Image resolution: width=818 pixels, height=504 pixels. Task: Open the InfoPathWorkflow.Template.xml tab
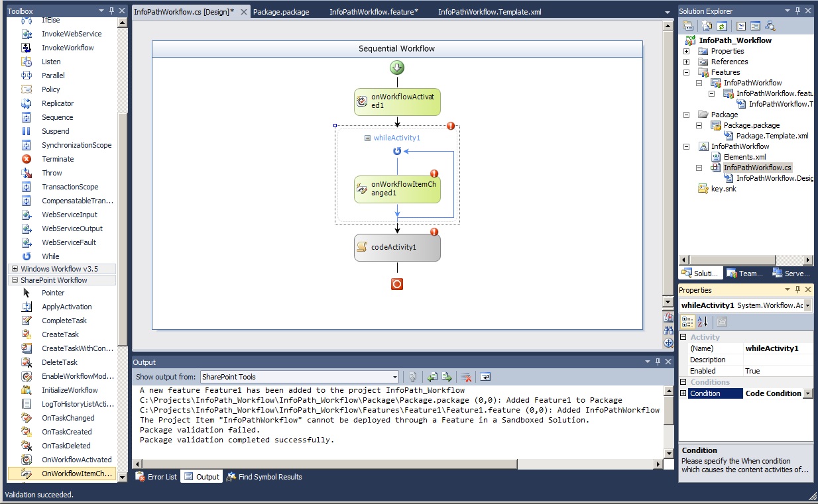click(x=489, y=11)
